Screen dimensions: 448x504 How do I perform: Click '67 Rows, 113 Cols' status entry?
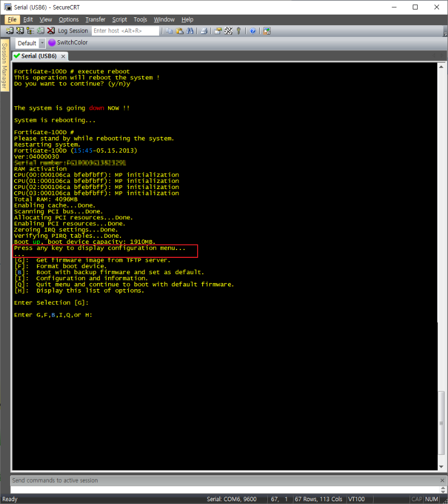(x=319, y=499)
